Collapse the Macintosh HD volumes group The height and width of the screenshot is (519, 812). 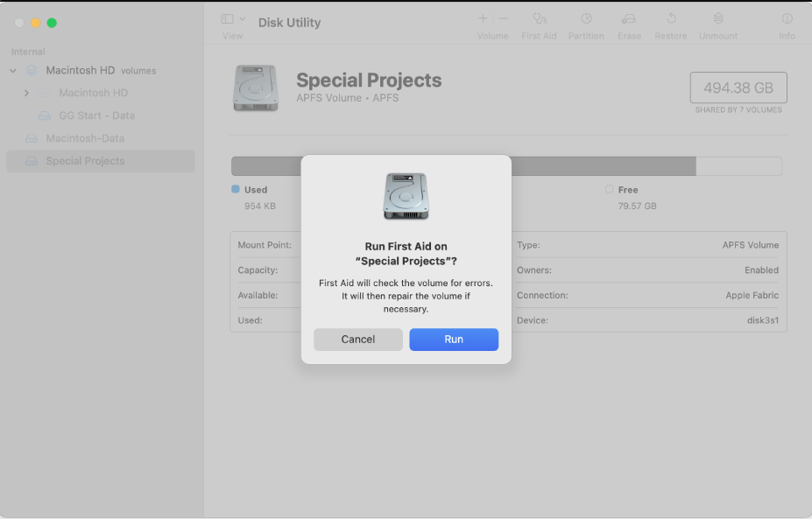(13, 71)
